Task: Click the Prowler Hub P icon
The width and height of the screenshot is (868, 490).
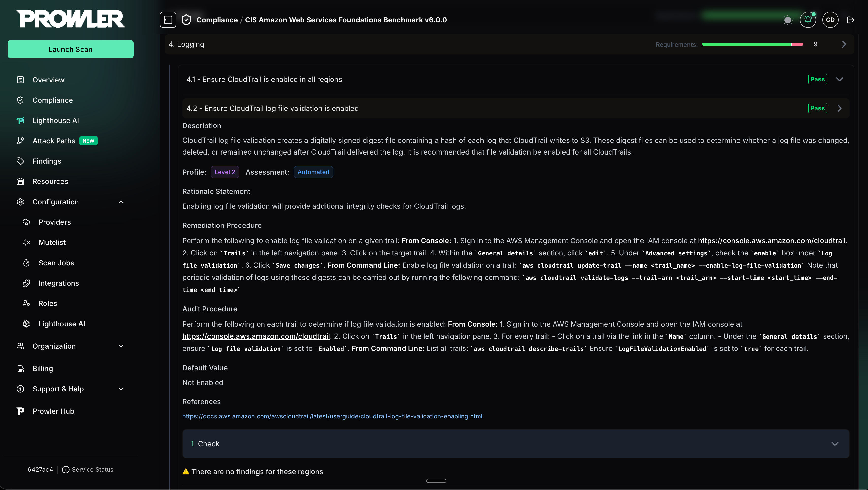Action: tap(20, 411)
